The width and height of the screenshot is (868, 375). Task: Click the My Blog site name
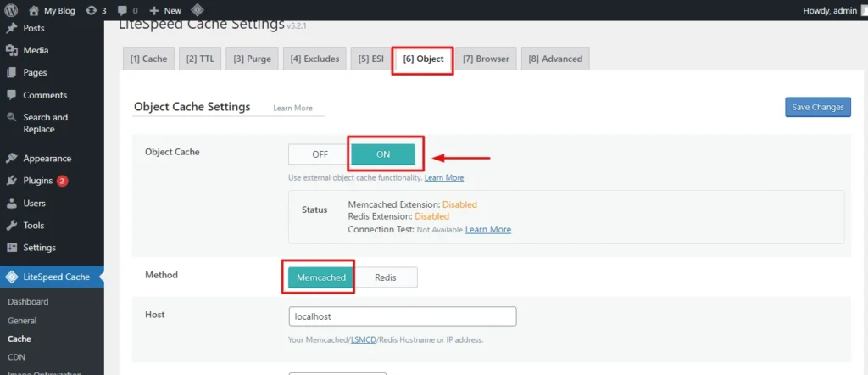pos(59,10)
